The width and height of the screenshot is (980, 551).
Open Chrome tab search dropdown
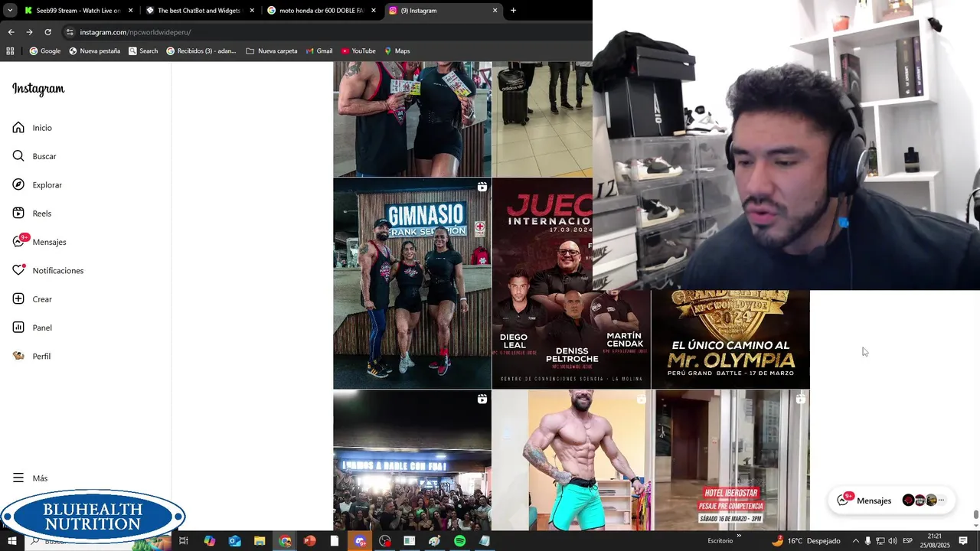(x=9, y=11)
